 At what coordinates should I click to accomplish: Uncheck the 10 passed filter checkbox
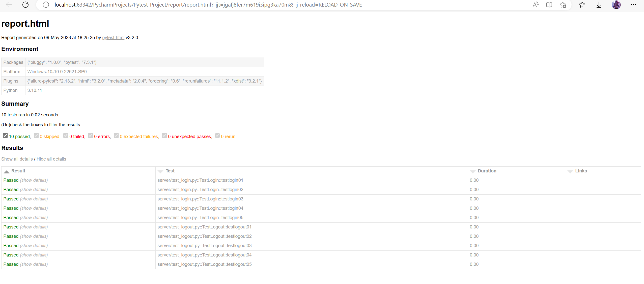pos(5,136)
